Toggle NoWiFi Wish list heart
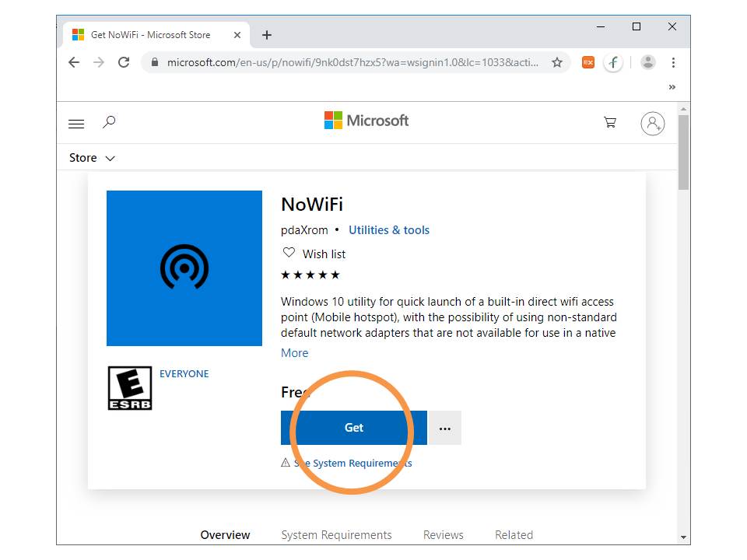Screen dimensions: 747x560 pos(289,253)
